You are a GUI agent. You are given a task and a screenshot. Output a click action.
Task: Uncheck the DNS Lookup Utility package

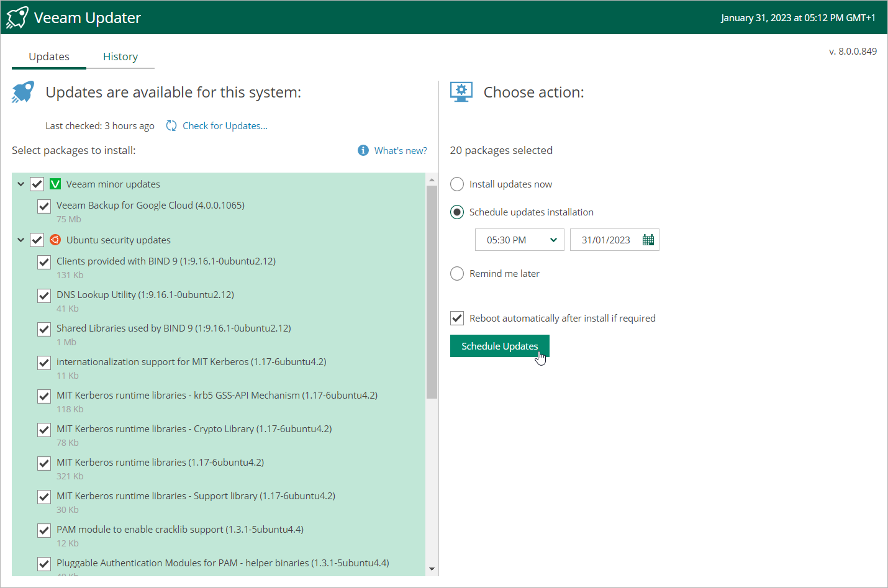[x=44, y=296]
